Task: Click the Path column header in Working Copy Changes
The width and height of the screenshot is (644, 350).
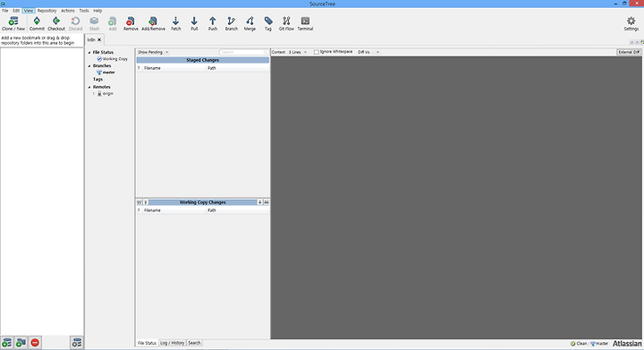Action: tap(237, 210)
